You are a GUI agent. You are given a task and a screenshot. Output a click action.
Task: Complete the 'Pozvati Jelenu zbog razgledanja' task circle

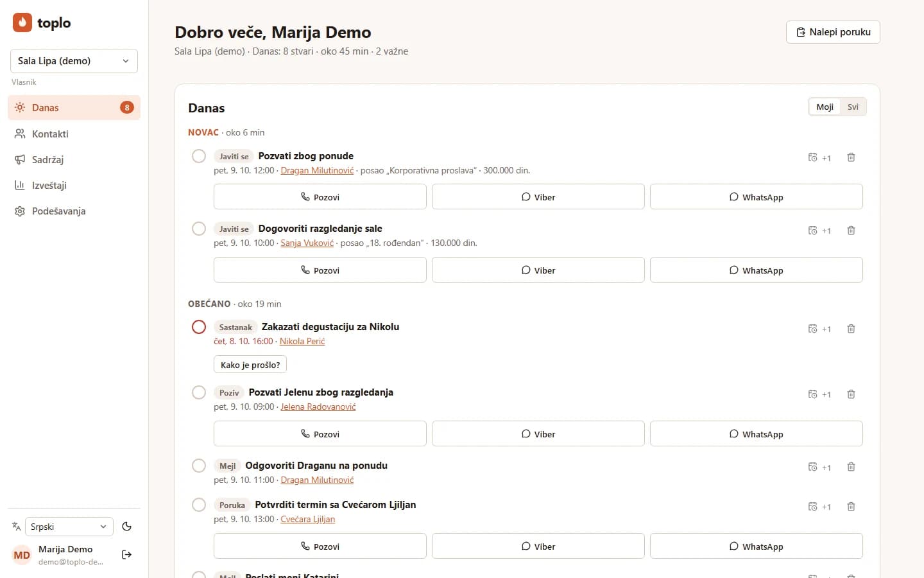pos(199,392)
